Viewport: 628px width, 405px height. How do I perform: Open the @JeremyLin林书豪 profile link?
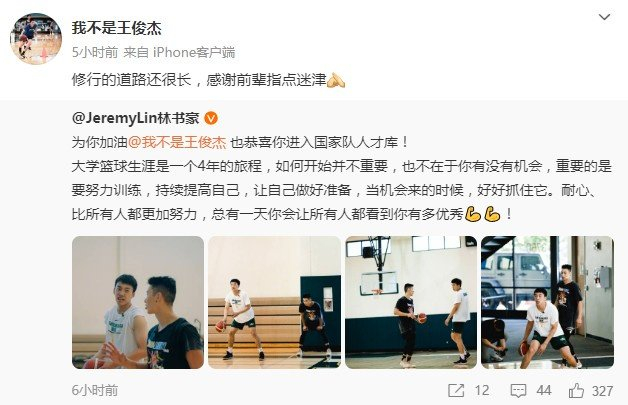click(135, 118)
